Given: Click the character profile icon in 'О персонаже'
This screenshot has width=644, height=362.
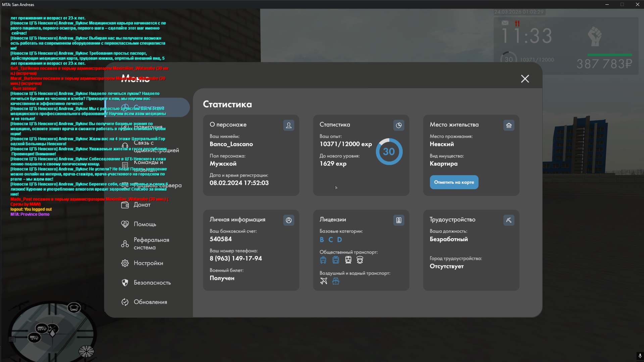Looking at the screenshot, I should (289, 125).
